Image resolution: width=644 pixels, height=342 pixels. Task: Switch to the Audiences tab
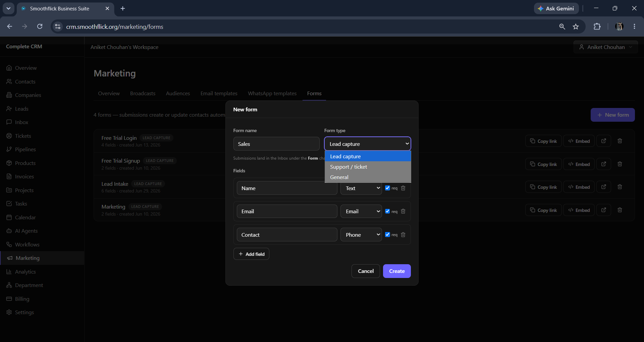coord(178,93)
